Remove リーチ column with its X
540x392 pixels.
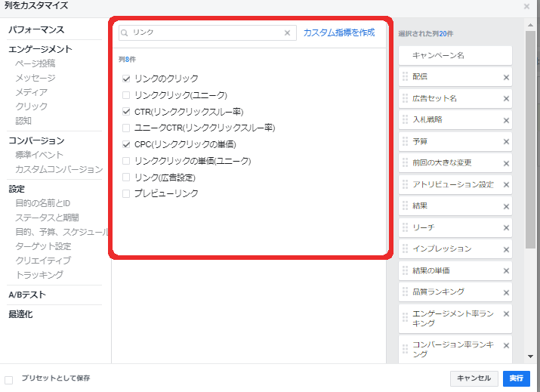tap(506, 227)
